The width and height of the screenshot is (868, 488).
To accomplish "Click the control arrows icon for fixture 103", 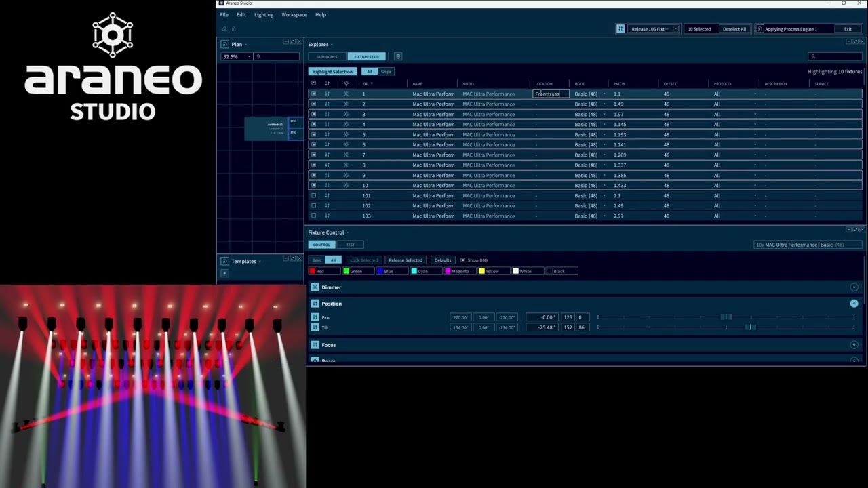I will tap(327, 216).
